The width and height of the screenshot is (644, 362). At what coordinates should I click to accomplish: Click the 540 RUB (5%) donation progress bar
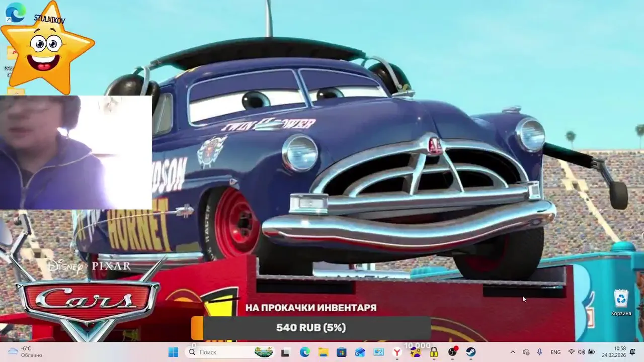click(x=311, y=328)
